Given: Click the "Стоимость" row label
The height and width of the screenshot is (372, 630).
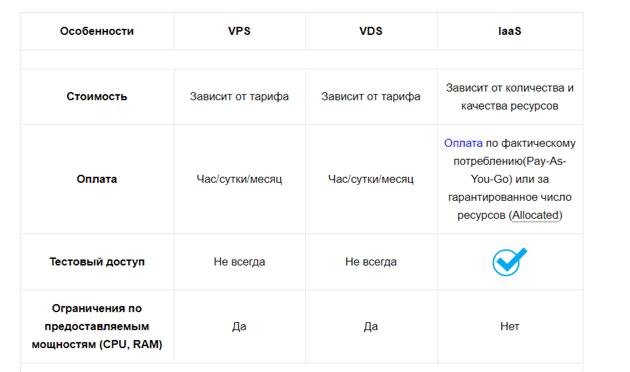Looking at the screenshot, I should pos(97,96).
